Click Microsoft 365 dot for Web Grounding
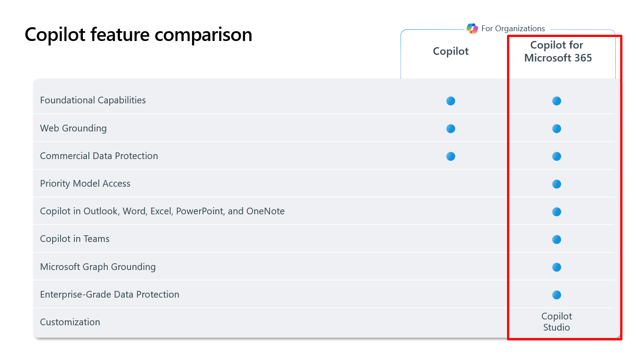Screen dimensions: 638x364 pos(556,128)
